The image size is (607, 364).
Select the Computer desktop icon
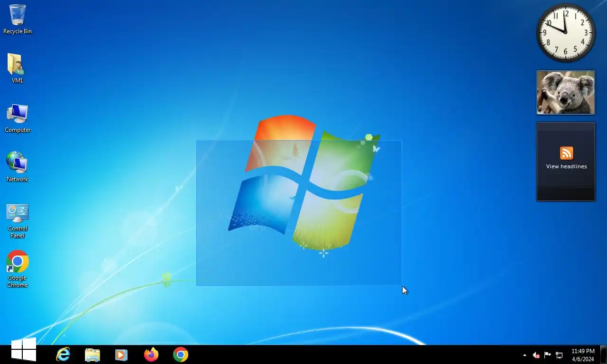18,118
